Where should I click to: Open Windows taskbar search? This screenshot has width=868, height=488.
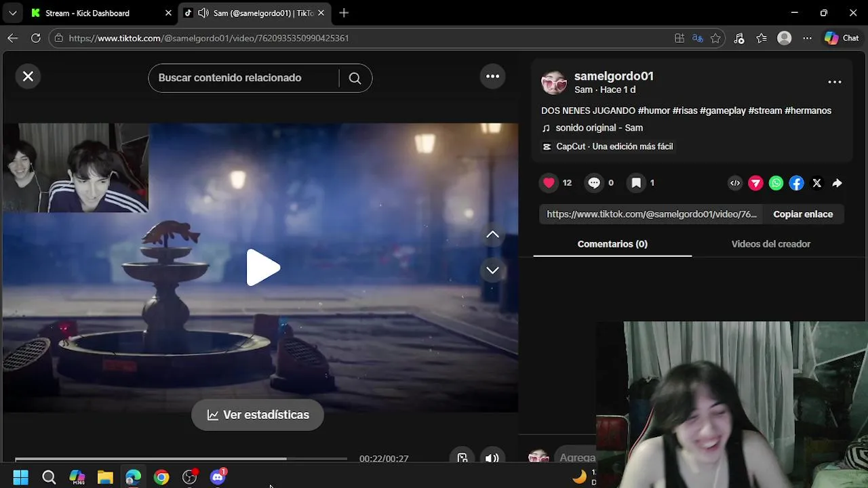[x=49, y=478]
